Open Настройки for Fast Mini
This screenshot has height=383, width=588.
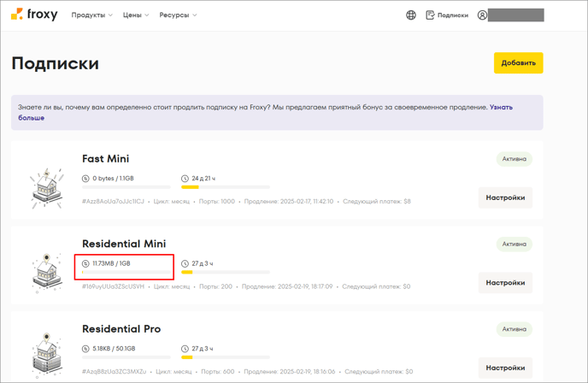pyautogui.click(x=505, y=197)
